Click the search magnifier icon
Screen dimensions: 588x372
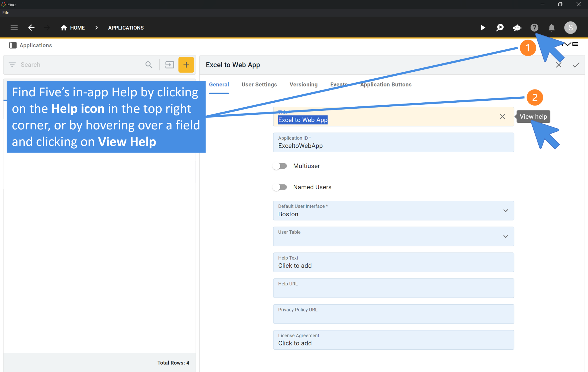149,65
